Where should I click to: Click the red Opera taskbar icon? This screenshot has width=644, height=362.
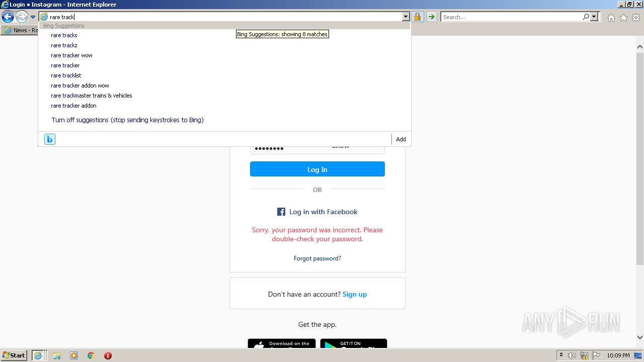(x=108, y=355)
